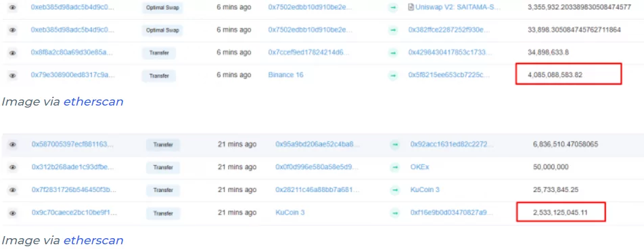Open the 0x312b268ade1c93dfbe transaction hash

72,167
